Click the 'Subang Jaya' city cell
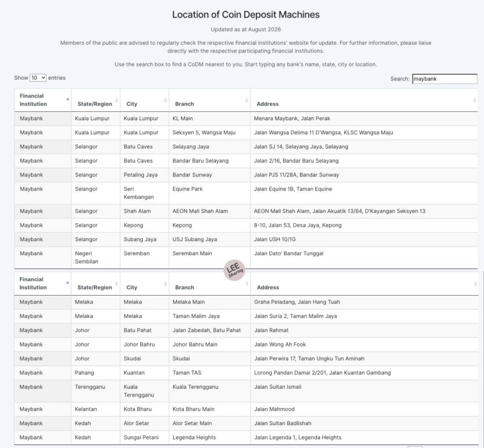The width and height of the screenshot is (484, 448). (145, 239)
